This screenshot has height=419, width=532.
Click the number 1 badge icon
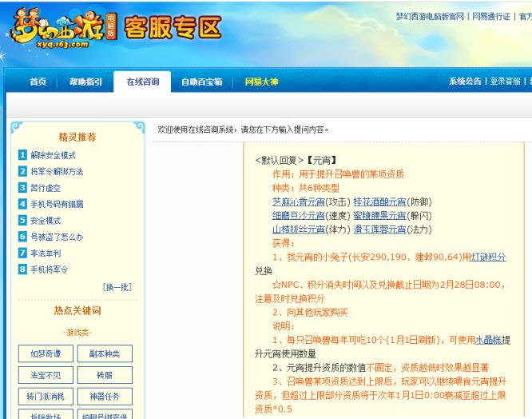click(x=22, y=155)
